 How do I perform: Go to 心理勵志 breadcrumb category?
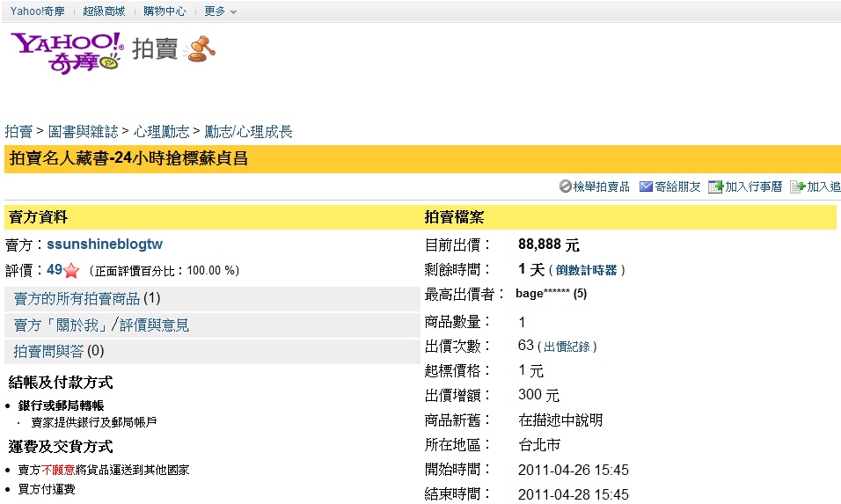162,131
